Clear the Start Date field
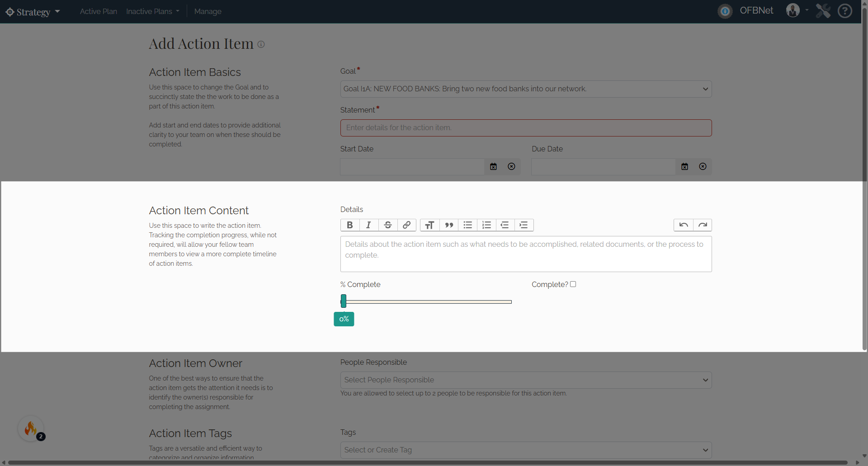Viewport: 868px width, 466px height. click(511, 167)
